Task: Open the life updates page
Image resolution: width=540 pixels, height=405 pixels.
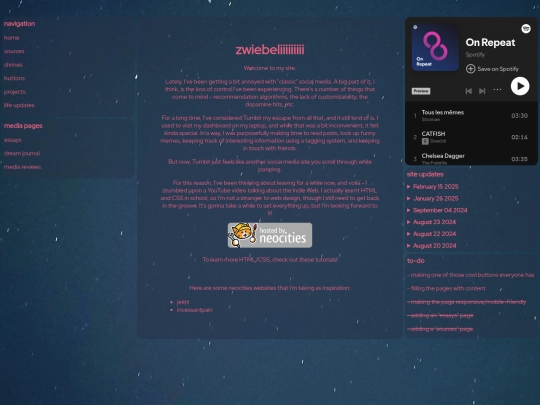Action: click(x=19, y=105)
